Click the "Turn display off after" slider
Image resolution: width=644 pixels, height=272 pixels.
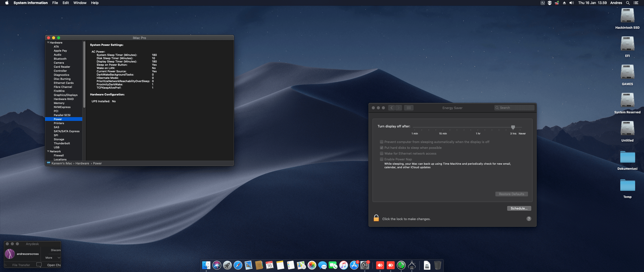513,127
